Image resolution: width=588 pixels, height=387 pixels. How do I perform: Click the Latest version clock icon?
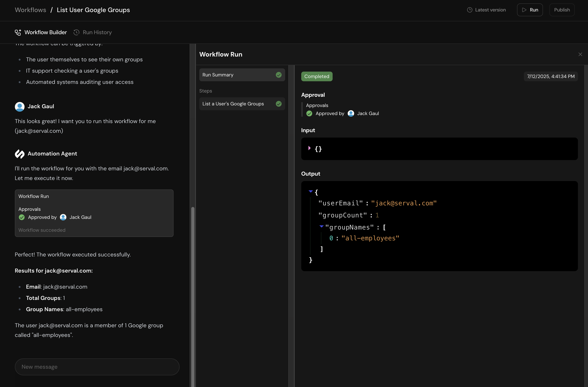point(470,10)
